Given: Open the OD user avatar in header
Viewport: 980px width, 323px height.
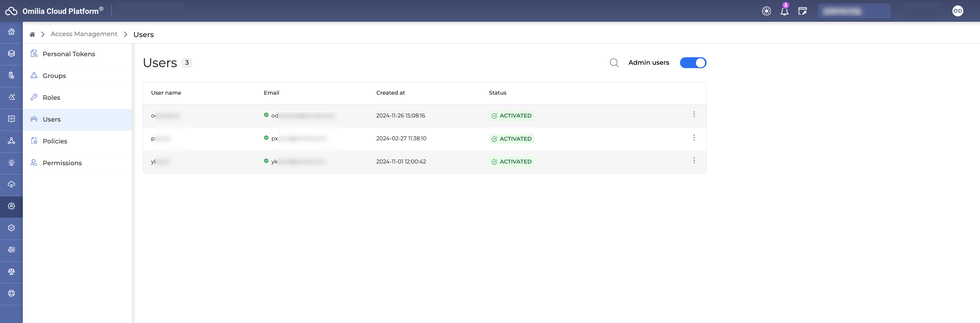Looking at the screenshot, I should click(957, 11).
